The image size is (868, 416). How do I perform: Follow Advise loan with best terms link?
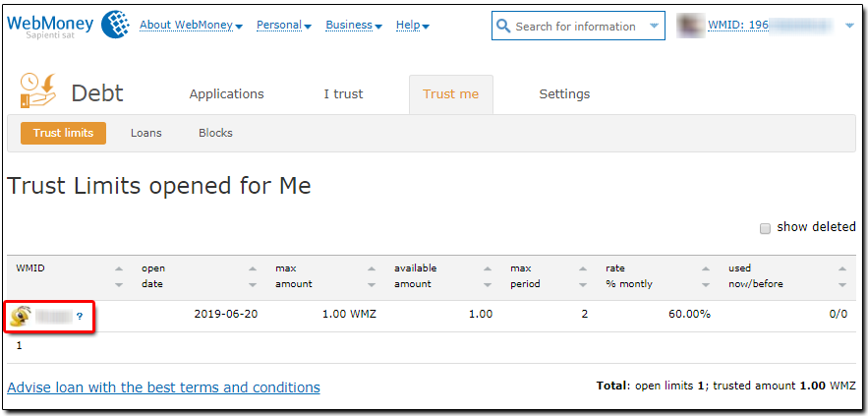[164, 386]
